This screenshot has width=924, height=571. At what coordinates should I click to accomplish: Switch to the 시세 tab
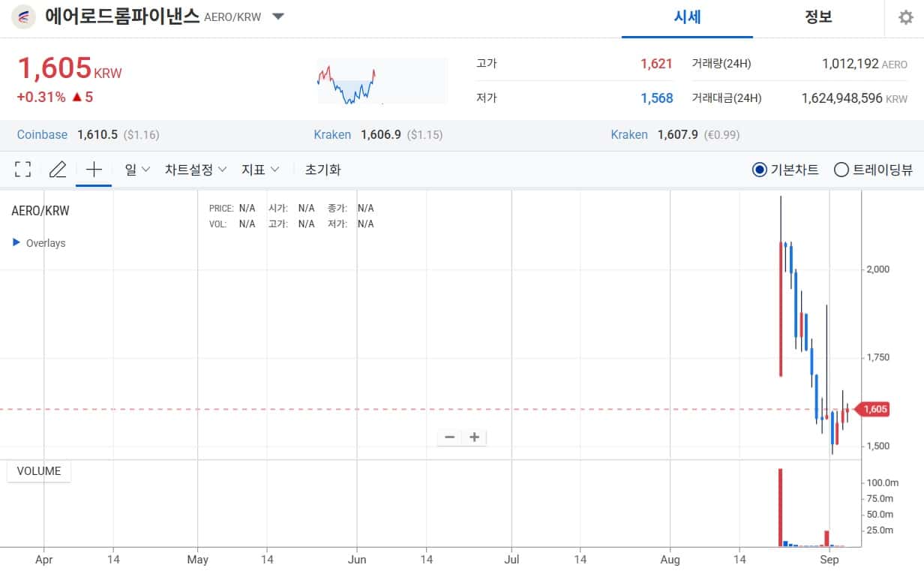click(x=687, y=17)
